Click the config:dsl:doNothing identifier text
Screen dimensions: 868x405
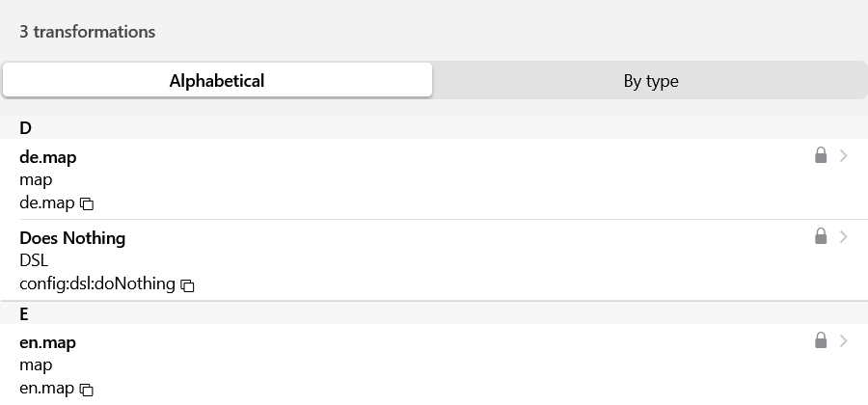coord(97,283)
